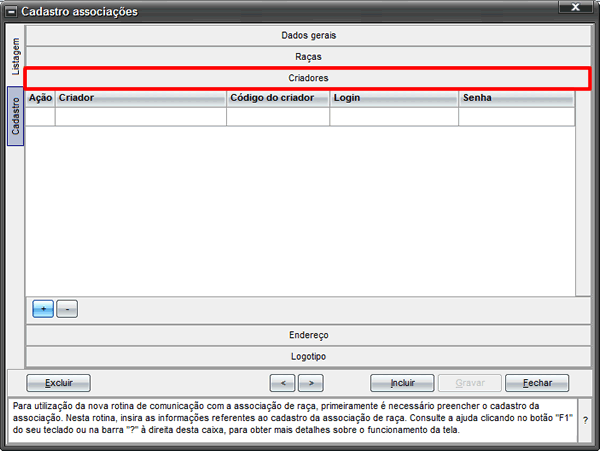The image size is (600, 451).
Task: Click the empty Login cell in first row
Action: pyautogui.click(x=394, y=117)
